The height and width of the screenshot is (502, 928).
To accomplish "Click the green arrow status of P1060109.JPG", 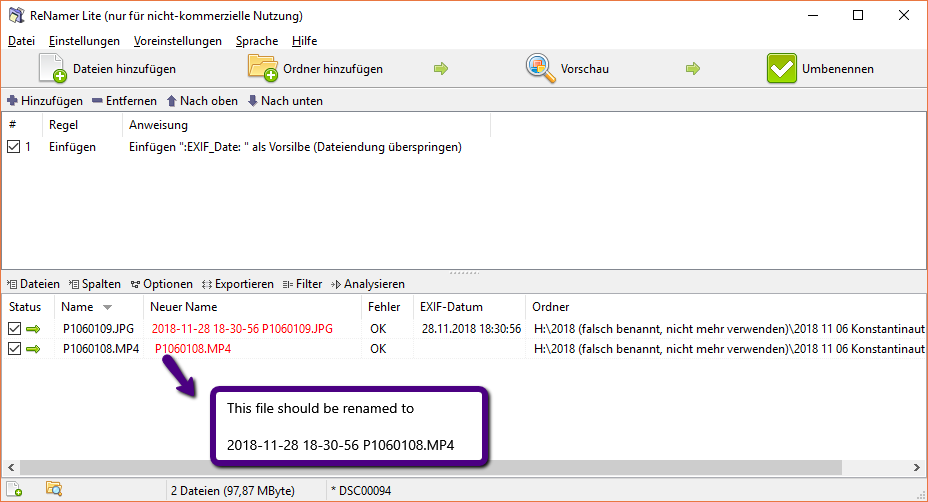I will coord(33,329).
